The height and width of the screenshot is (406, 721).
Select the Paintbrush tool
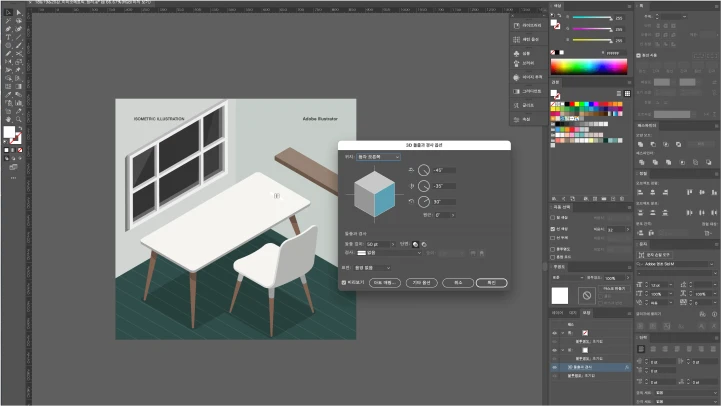pyautogui.click(x=19, y=46)
